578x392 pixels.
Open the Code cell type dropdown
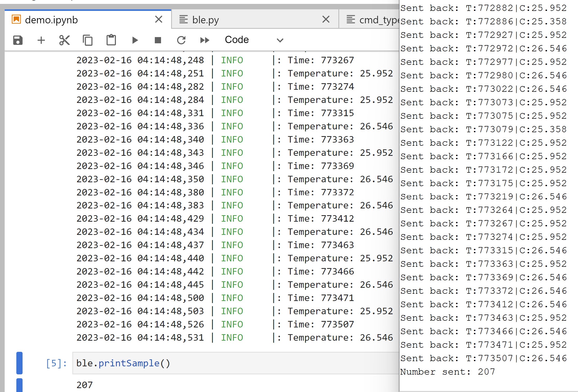(254, 40)
